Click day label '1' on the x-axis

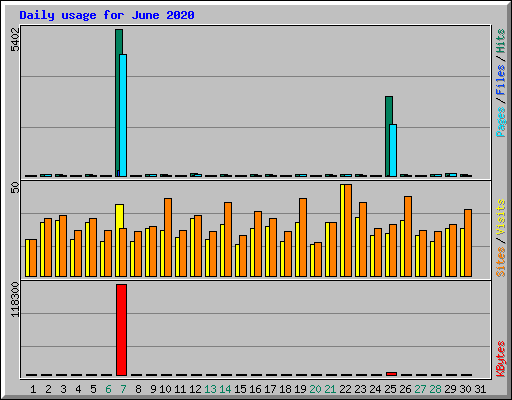pos(33,389)
